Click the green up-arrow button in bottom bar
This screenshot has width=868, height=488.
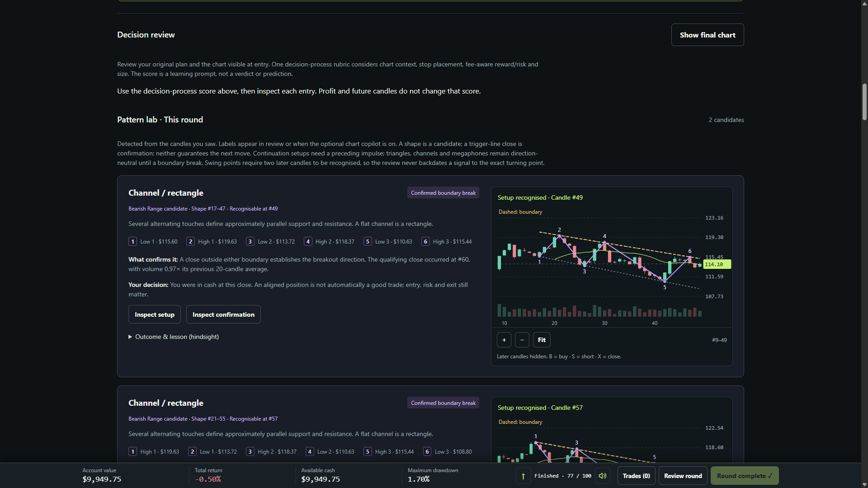[x=523, y=476]
